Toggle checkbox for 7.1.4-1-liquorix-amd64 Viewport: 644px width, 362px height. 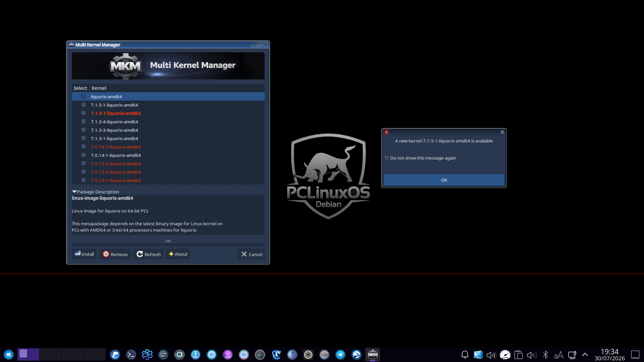coord(84,113)
